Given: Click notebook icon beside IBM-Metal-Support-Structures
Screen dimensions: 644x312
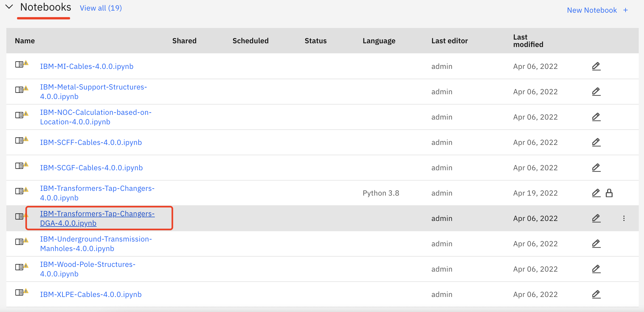Looking at the screenshot, I should click(20, 90).
